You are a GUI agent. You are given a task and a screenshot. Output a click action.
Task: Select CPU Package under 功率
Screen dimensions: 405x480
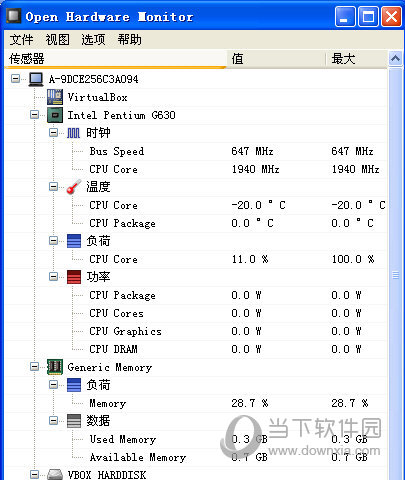click(196, 295)
